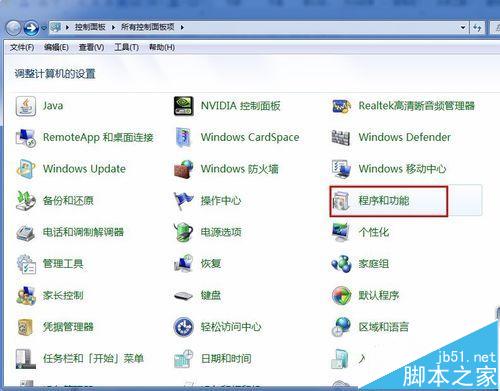The image size is (500, 391).
Task: Open the Java control panel icon
Action: (26, 106)
